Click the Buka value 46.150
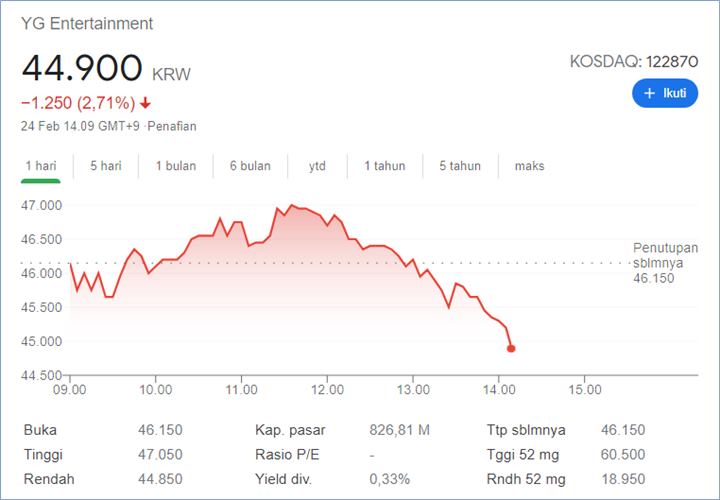This screenshot has height=500, width=720. [159, 430]
